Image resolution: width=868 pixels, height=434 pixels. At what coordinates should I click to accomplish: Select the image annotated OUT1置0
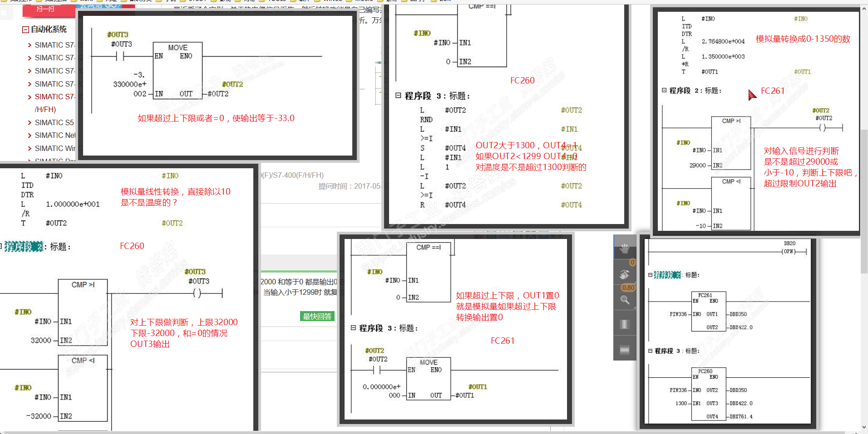456,329
